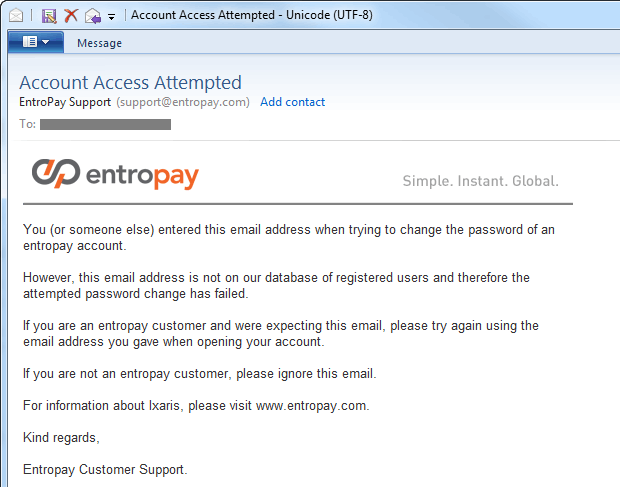Click the Save As floppy disk icon

pos(49,16)
